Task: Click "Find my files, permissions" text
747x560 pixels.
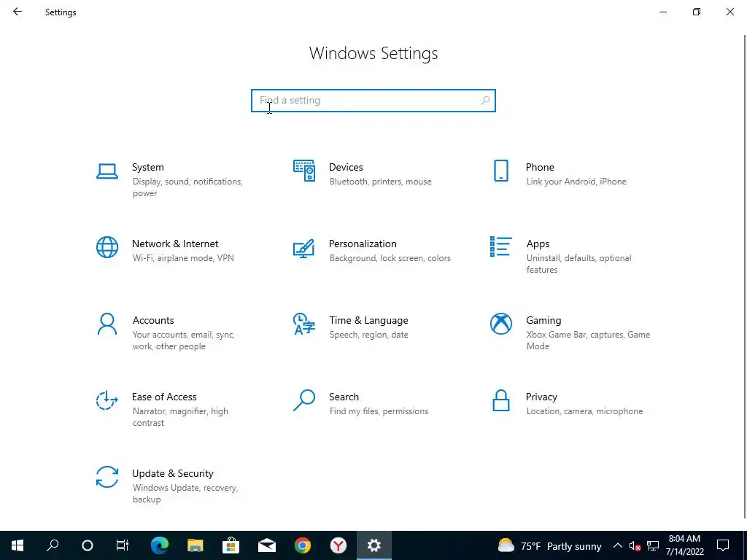Action: [x=379, y=411]
